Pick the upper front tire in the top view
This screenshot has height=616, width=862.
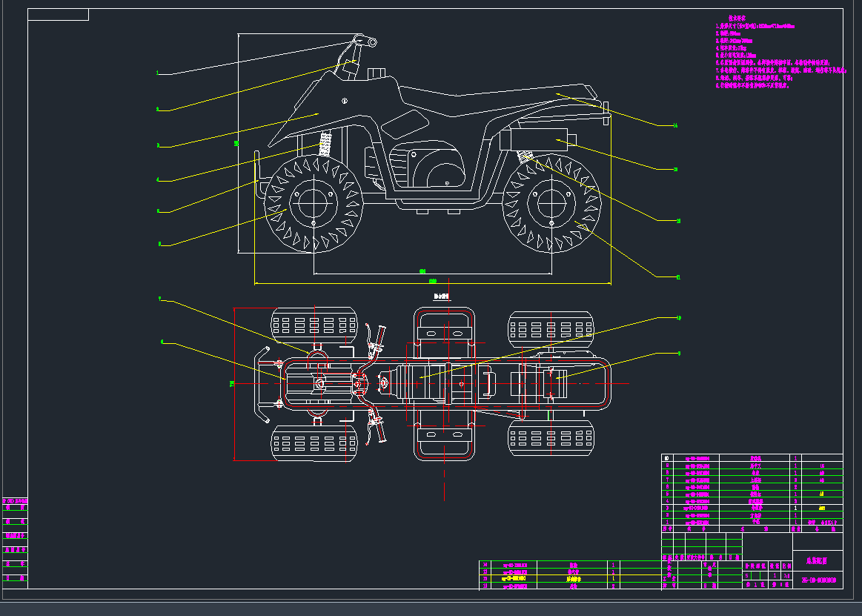(x=314, y=326)
